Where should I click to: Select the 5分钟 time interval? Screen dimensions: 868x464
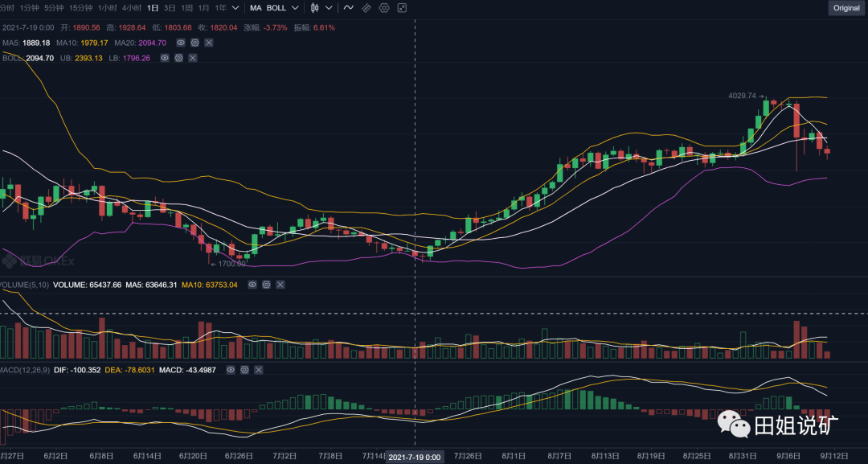coord(54,8)
